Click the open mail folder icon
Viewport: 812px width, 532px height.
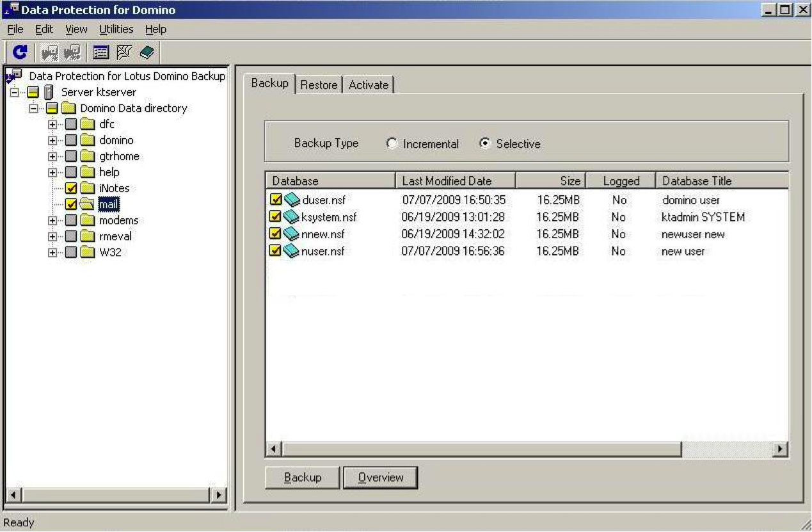(88, 204)
